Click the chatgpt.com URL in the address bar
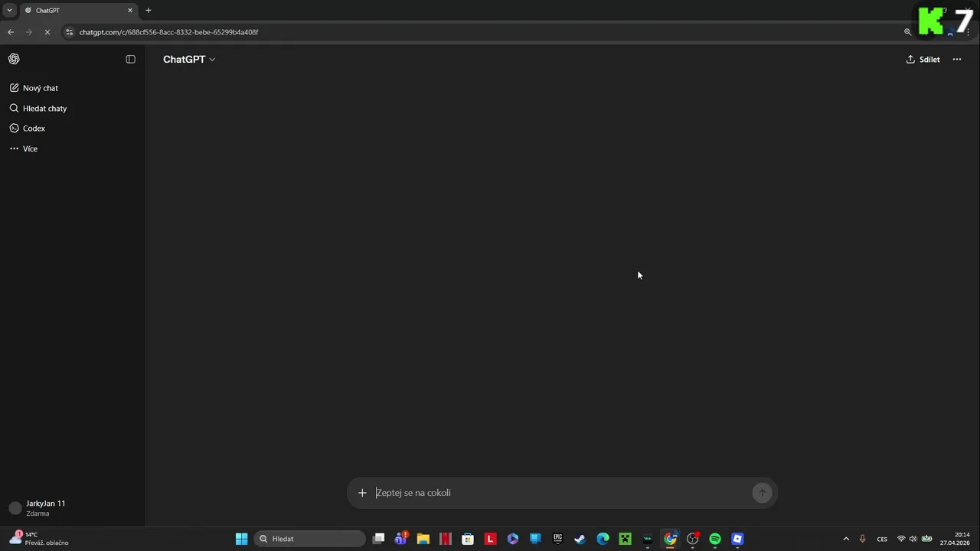980x551 pixels. pos(168,32)
